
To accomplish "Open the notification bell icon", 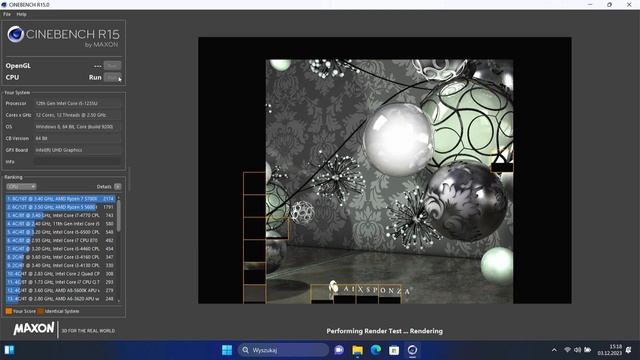I will pos(629,350).
